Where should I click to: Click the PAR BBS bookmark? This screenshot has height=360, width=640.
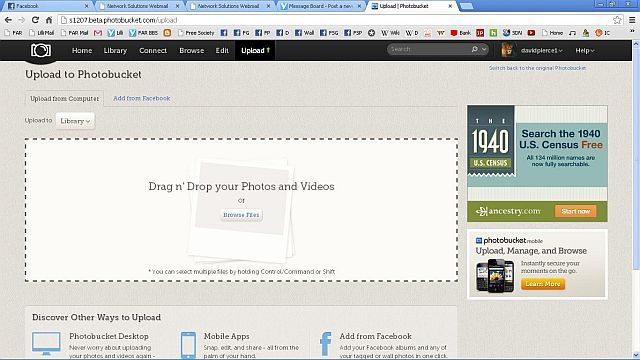(143, 33)
